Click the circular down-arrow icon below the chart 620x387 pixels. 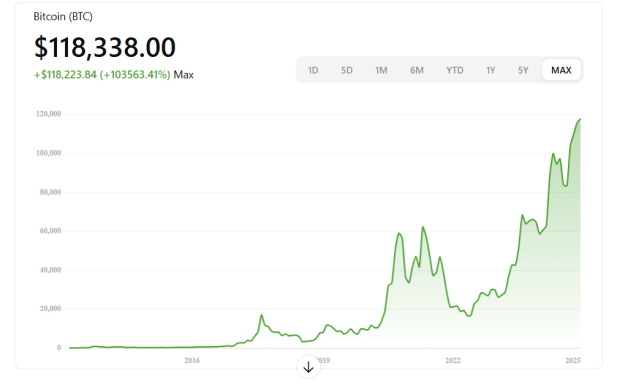pos(308,367)
